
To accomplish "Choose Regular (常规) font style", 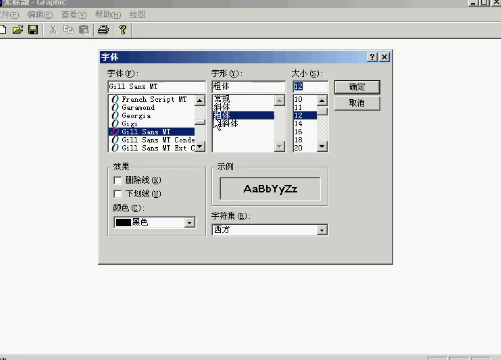I will coord(243,99).
